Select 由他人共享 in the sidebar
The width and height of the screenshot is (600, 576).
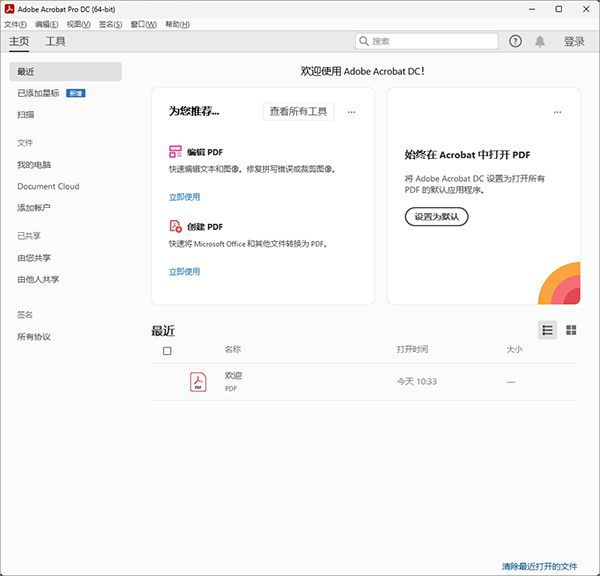38,279
